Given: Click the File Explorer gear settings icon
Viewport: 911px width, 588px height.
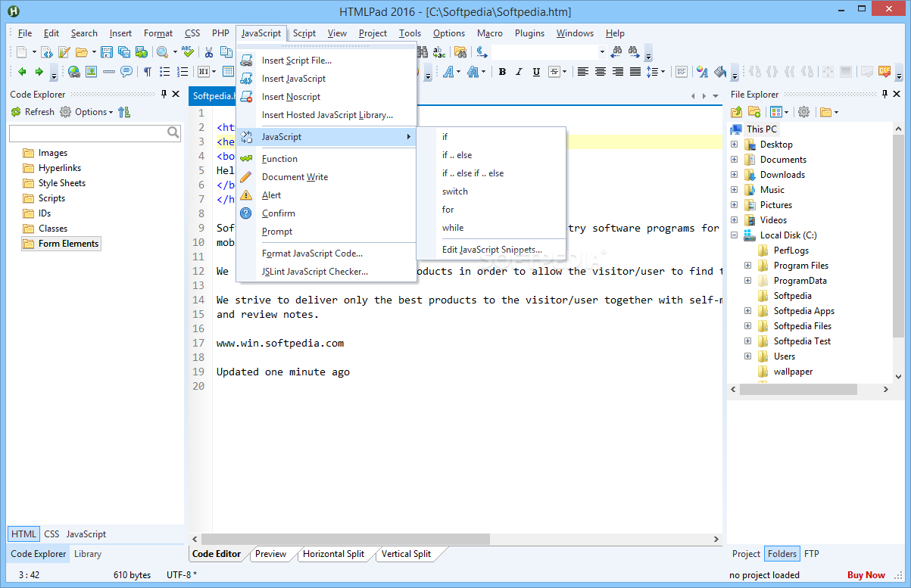Looking at the screenshot, I should [803, 112].
